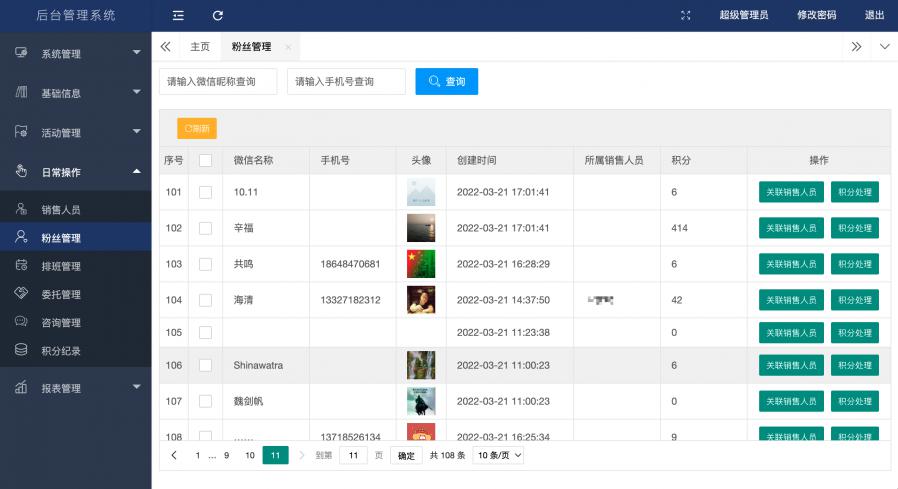Expand the 系统管理 menu
Viewport: 898px width, 489px height.
click(x=76, y=53)
